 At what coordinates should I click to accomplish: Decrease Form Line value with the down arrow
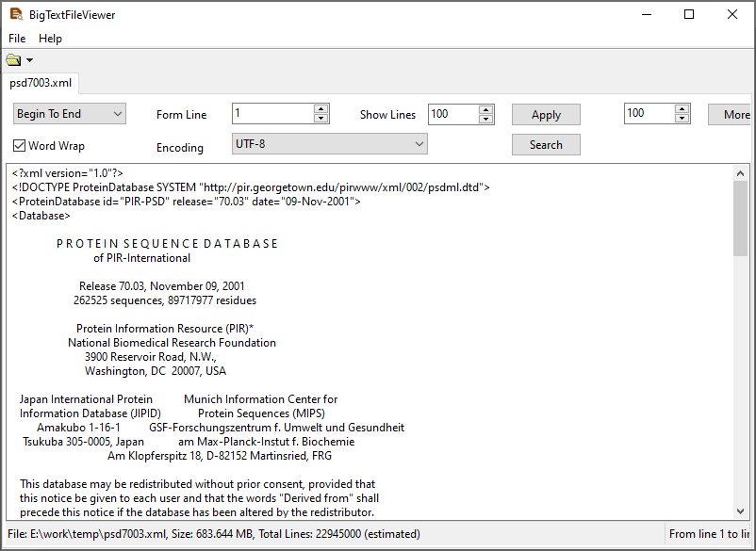(321, 119)
